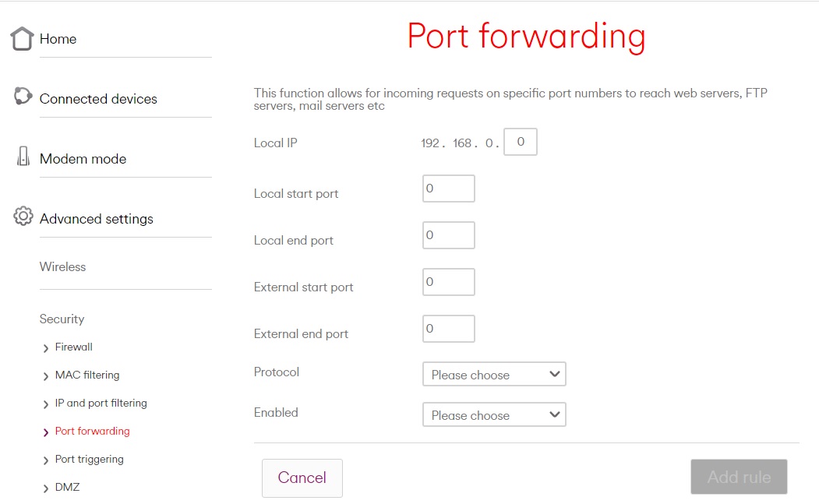Click the chevron beside DMZ
The height and width of the screenshot is (504, 819).
[46, 488]
